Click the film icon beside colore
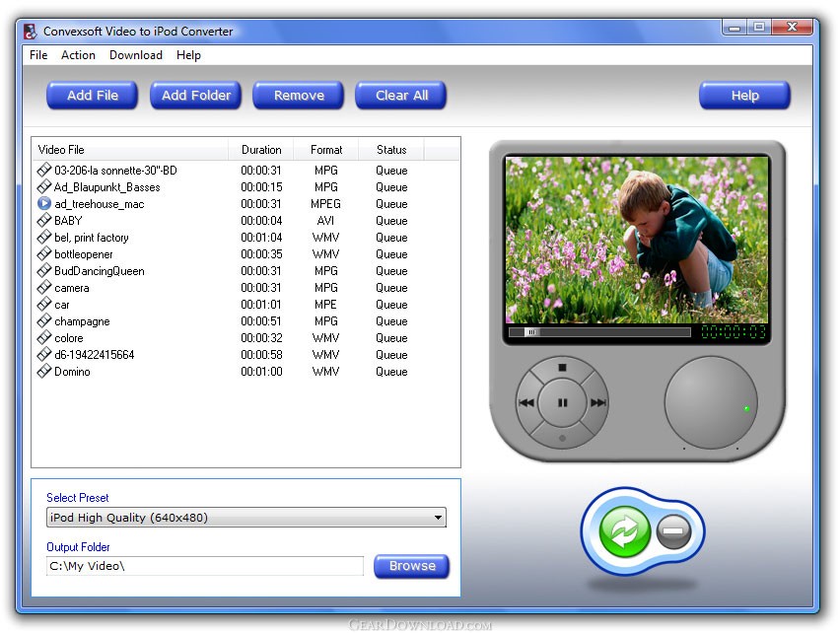Image resolution: width=840 pixels, height=633 pixels. point(44,337)
